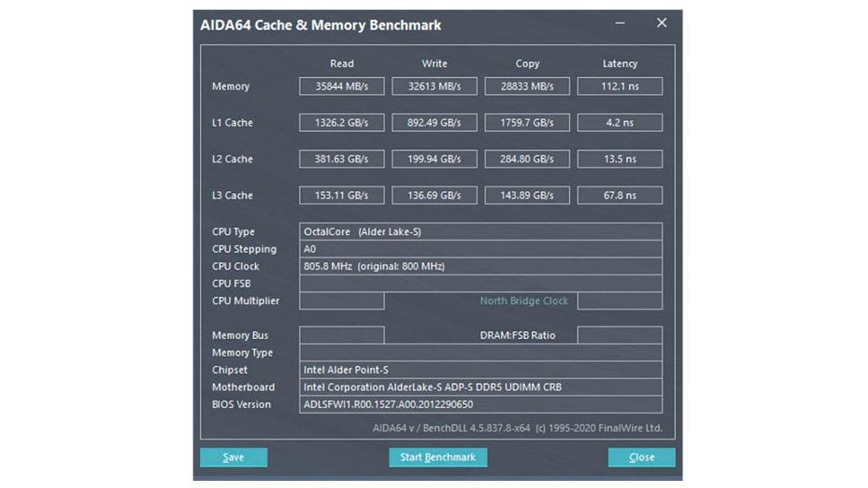Select the L3 Cache Read result
868x488 pixels.
point(341,196)
